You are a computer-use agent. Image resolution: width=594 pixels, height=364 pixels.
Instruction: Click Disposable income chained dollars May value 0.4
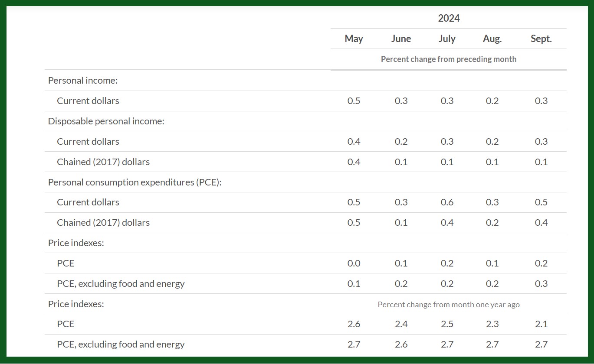pos(354,162)
